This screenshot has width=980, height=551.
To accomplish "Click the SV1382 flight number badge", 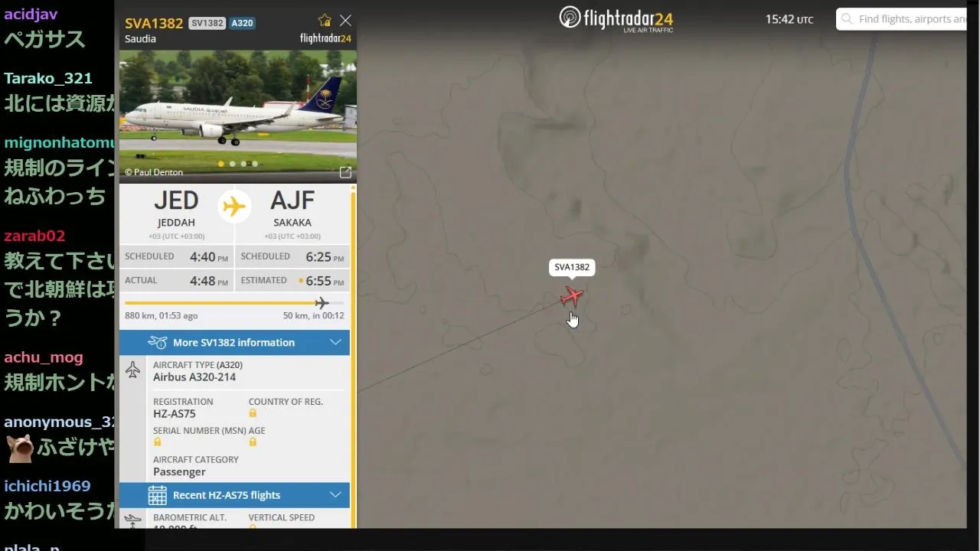I will tap(207, 23).
